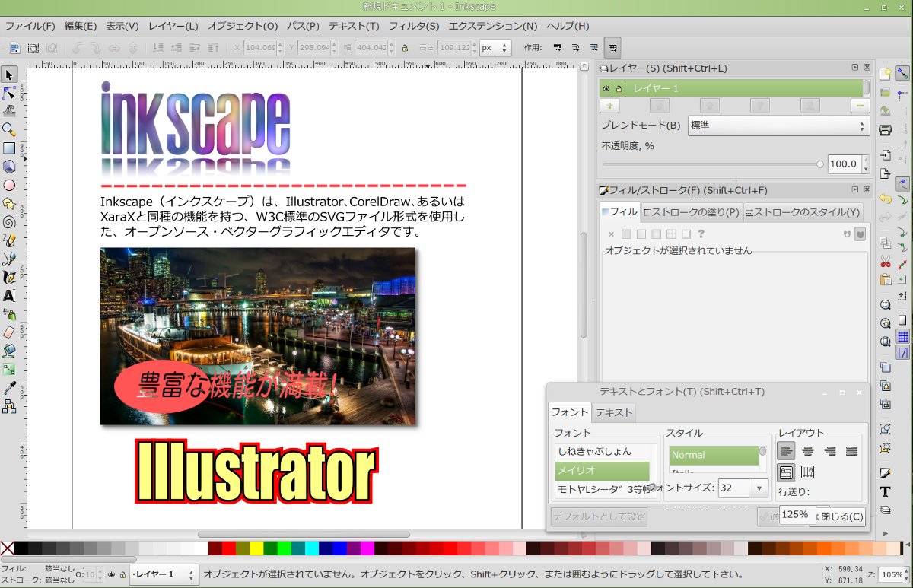Select the 3D Box tool
913x588 pixels.
pos(9,167)
